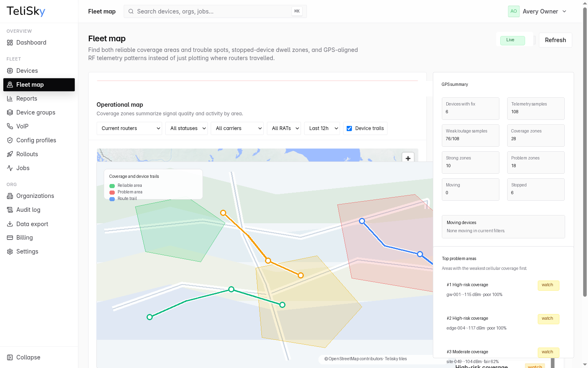Screen dimensions: 588x368
Task: Click the Billing card icon
Action: tap(10, 238)
